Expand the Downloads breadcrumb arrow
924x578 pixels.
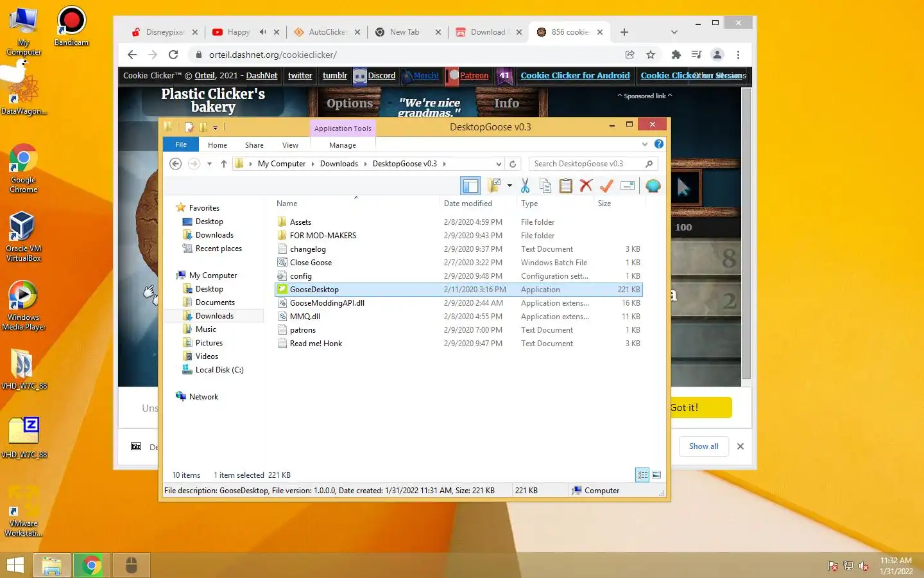(x=366, y=164)
